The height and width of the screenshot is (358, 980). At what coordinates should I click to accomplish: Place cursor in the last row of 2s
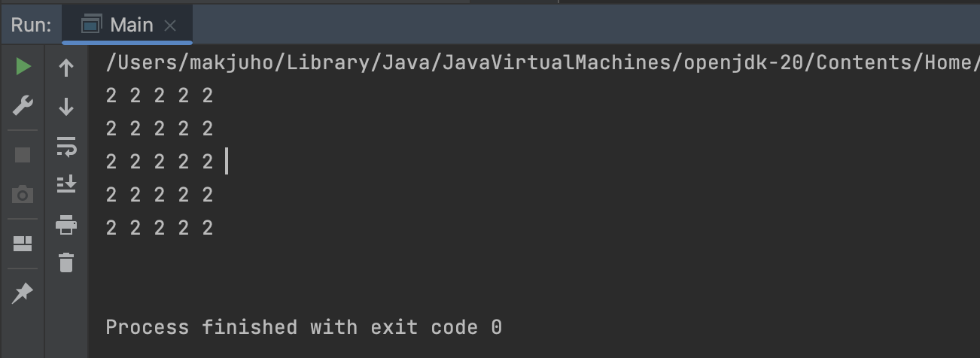pos(160,228)
